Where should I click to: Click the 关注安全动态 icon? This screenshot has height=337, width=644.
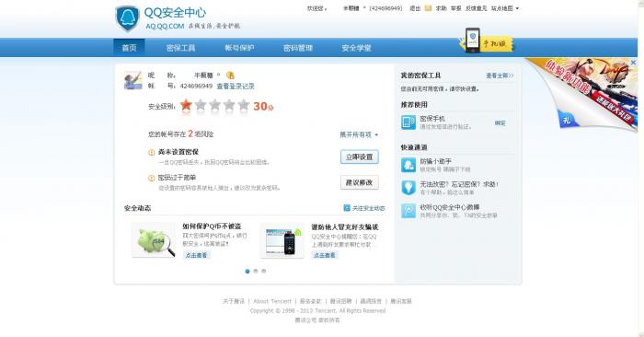tap(347, 208)
